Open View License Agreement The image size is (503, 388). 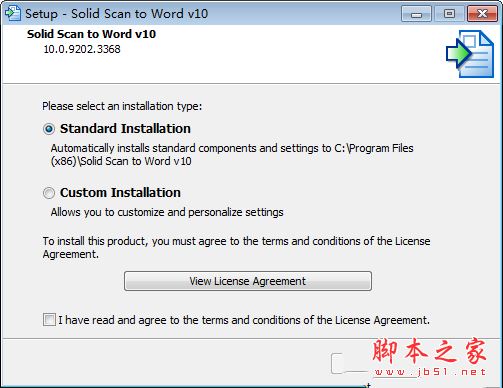pos(248,281)
